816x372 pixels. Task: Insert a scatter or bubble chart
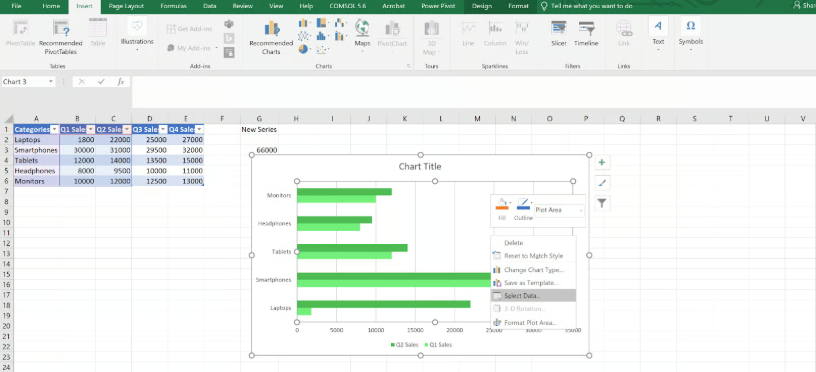point(323,49)
